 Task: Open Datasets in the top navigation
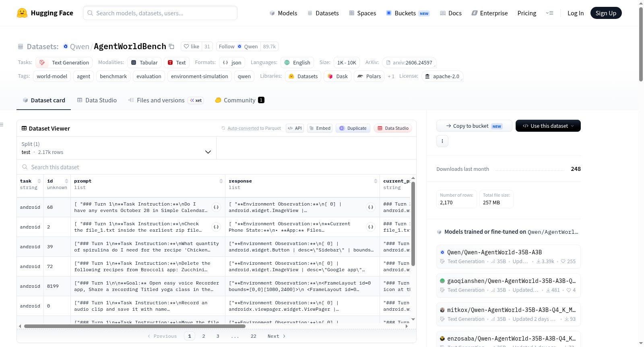323,13
